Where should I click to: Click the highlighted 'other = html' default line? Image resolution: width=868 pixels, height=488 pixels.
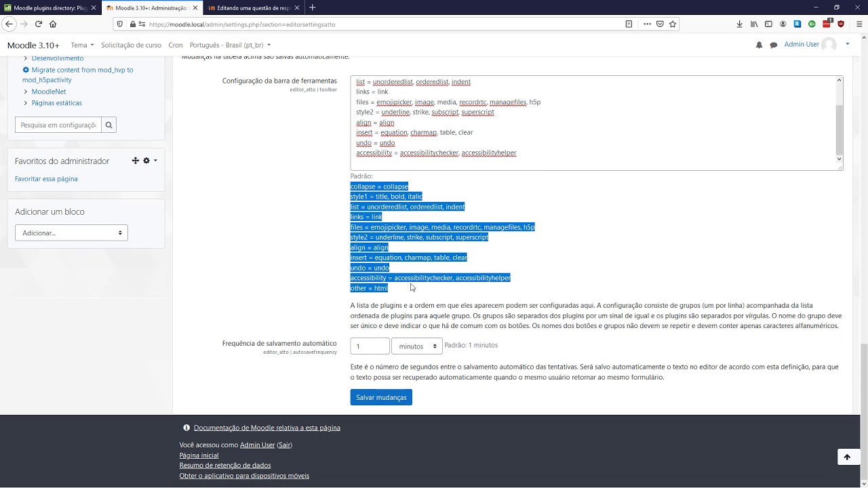[369, 288]
